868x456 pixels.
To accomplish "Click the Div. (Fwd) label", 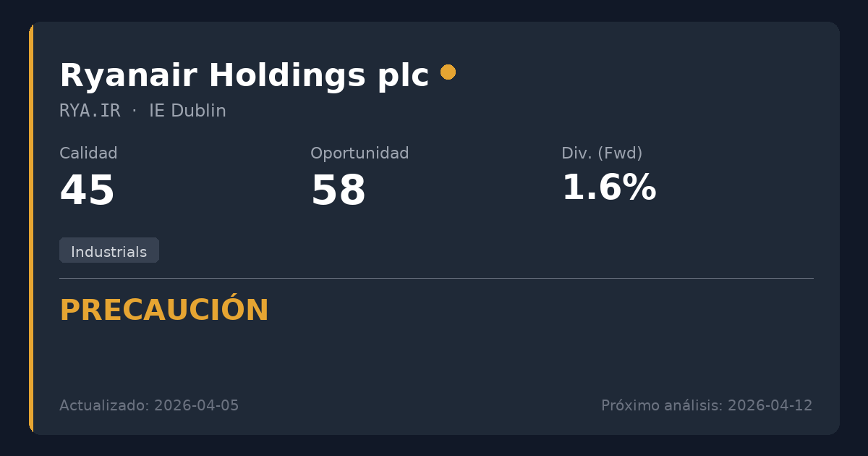I will pos(602,153).
